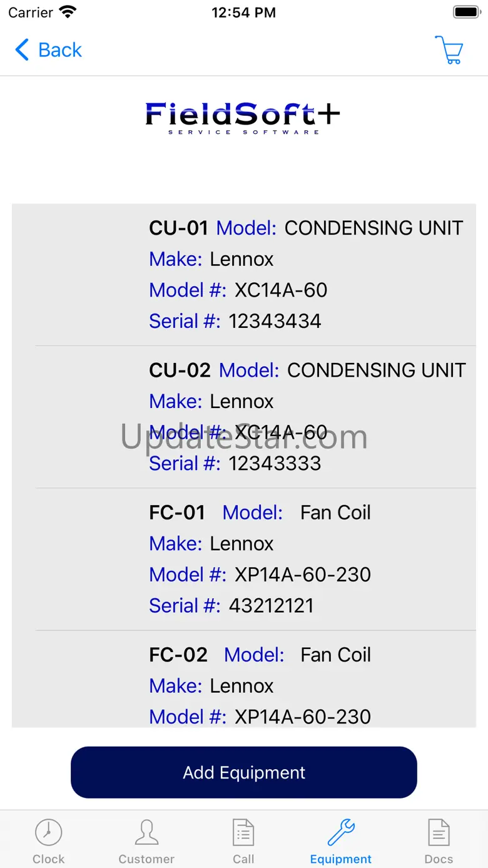Screen dimensions: 488x868
Task: Open the Clock tab icon
Action: pos(48,833)
